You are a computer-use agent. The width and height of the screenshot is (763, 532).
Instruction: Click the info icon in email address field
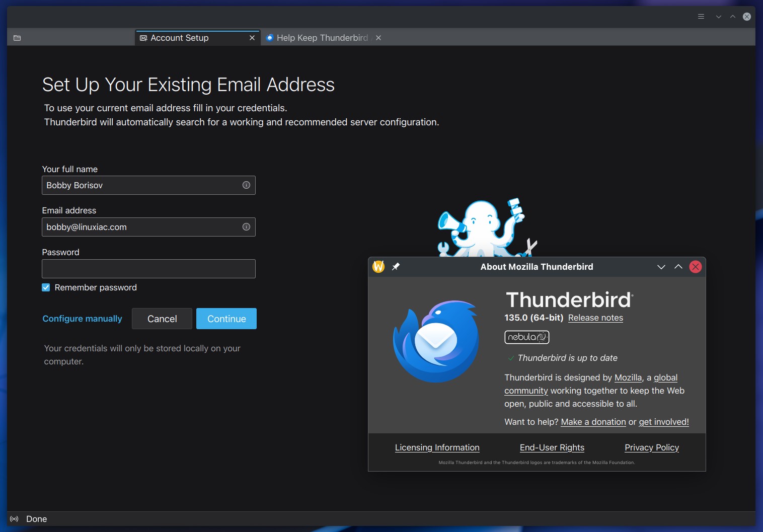pos(246,227)
